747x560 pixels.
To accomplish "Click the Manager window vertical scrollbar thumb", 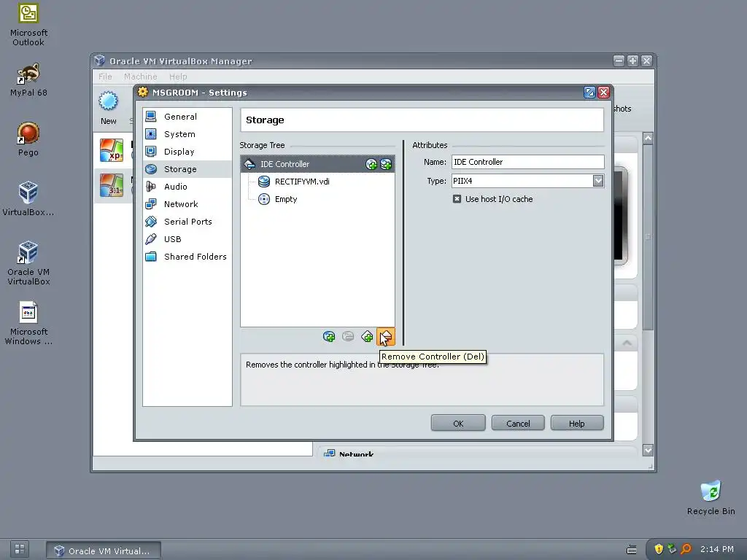I will click(x=648, y=237).
